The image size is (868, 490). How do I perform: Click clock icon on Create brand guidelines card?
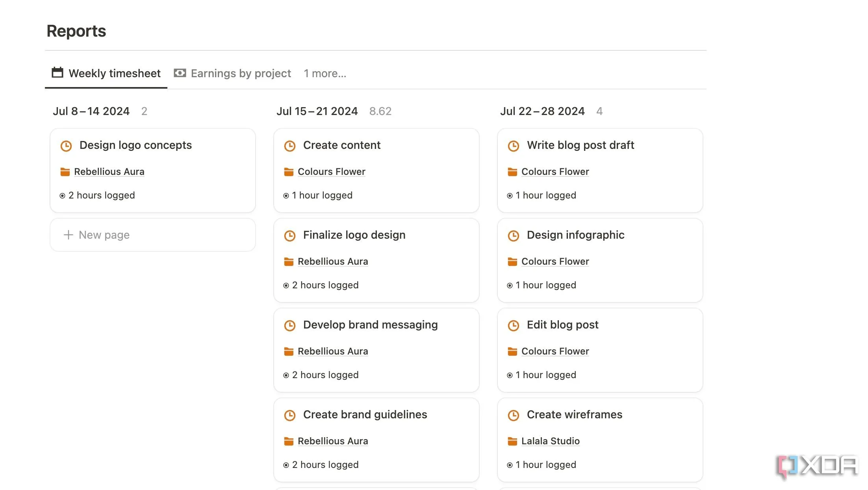(290, 416)
